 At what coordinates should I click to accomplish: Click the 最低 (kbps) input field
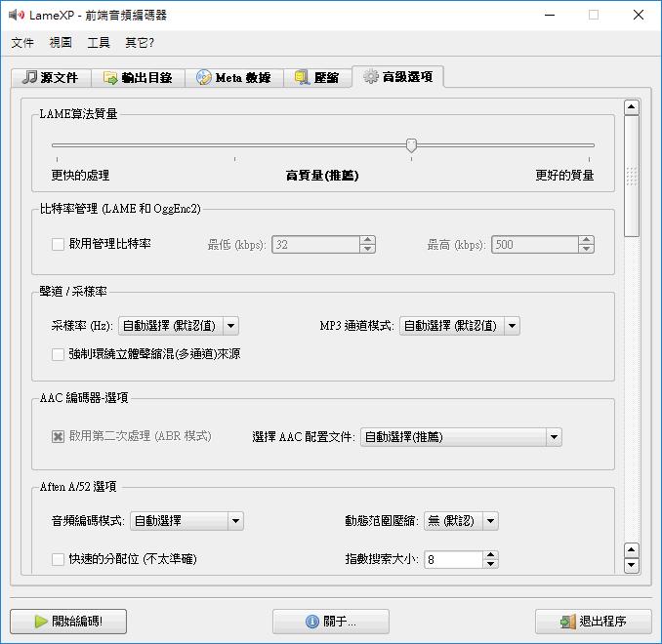316,245
